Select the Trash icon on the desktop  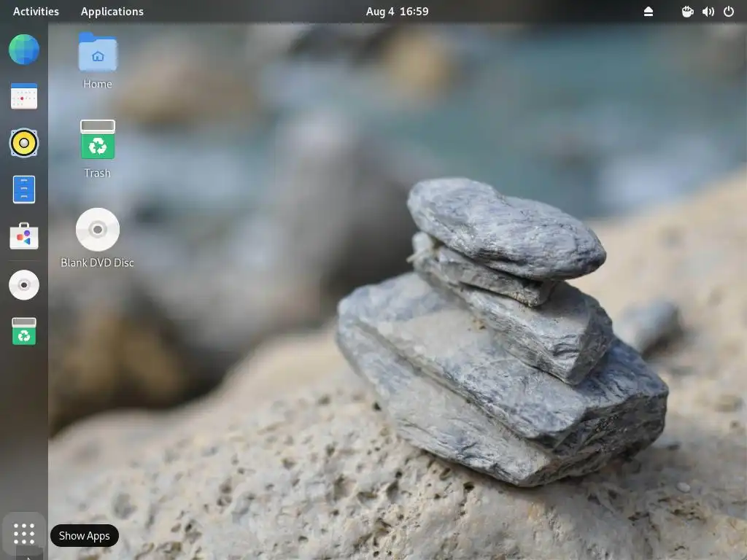click(x=98, y=139)
